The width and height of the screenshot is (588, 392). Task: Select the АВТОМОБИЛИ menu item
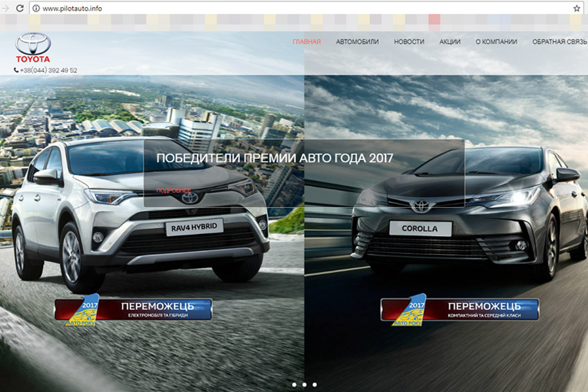click(x=357, y=41)
